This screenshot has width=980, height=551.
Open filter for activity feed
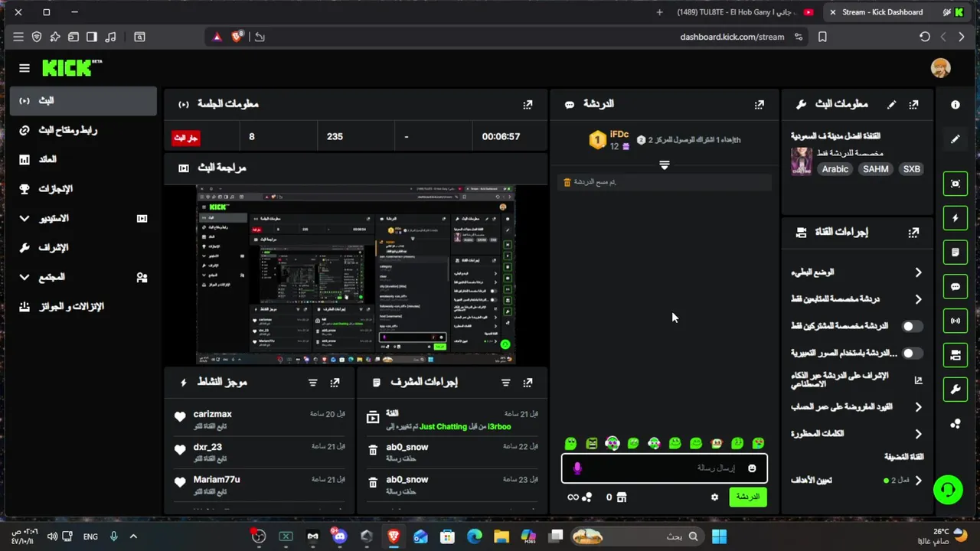coord(312,382)
